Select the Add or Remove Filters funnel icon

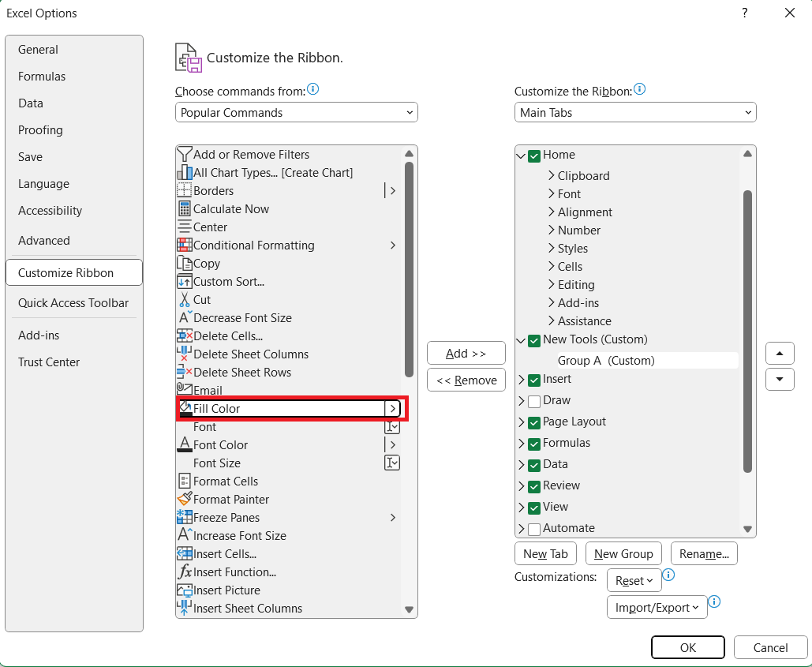[x=185, y=155]
